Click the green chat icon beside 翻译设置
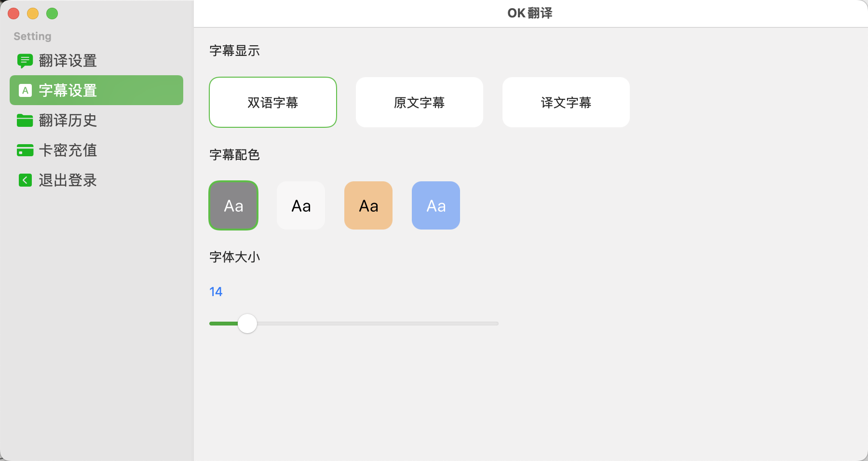Screen dimensions: 868x461 click(25, 61)
